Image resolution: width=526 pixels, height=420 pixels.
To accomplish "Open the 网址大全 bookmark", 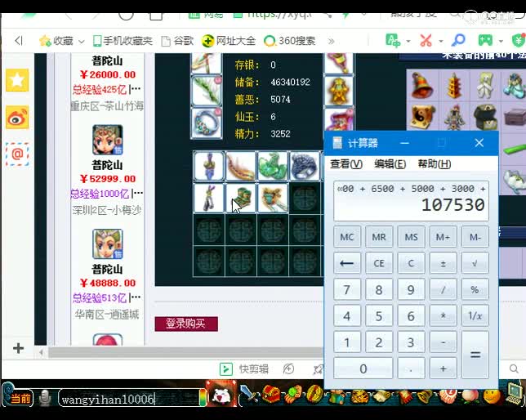I will click(x=229, y=41).
